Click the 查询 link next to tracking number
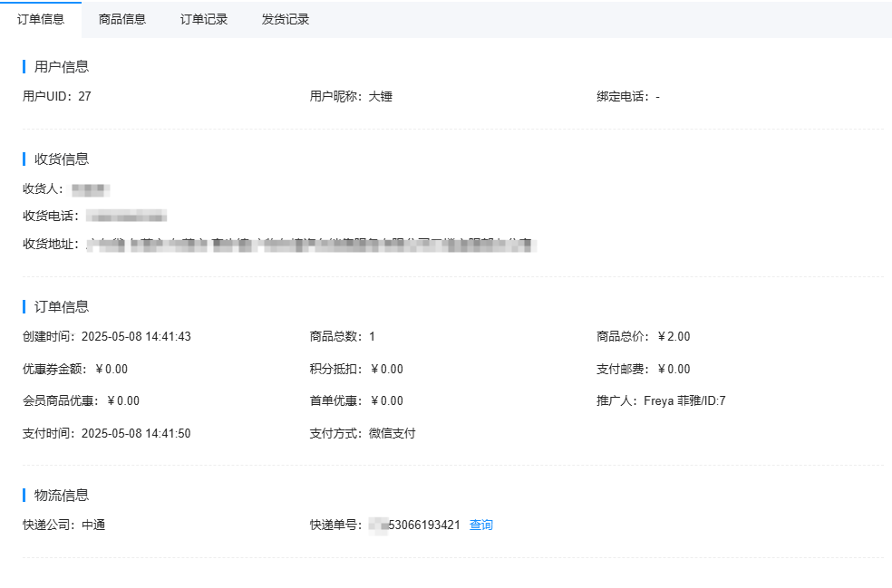This screenshot has width=892, height=588. [480, 525]
